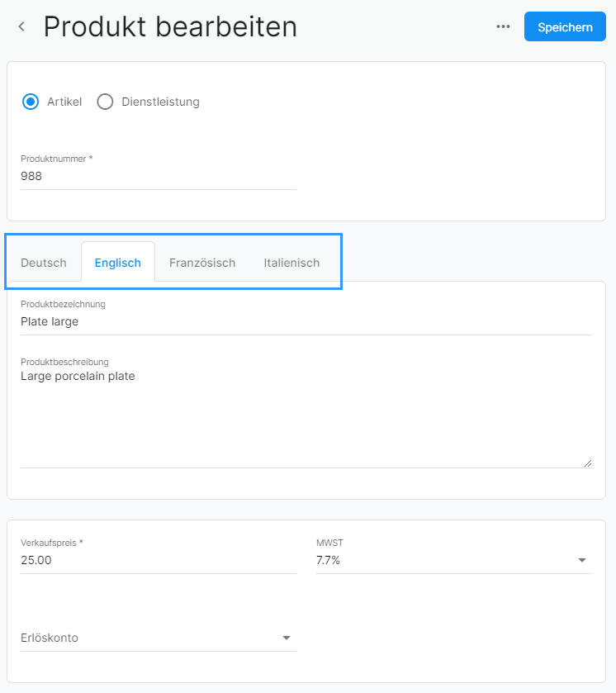Switch to the Französisch tab

[202, 263]
